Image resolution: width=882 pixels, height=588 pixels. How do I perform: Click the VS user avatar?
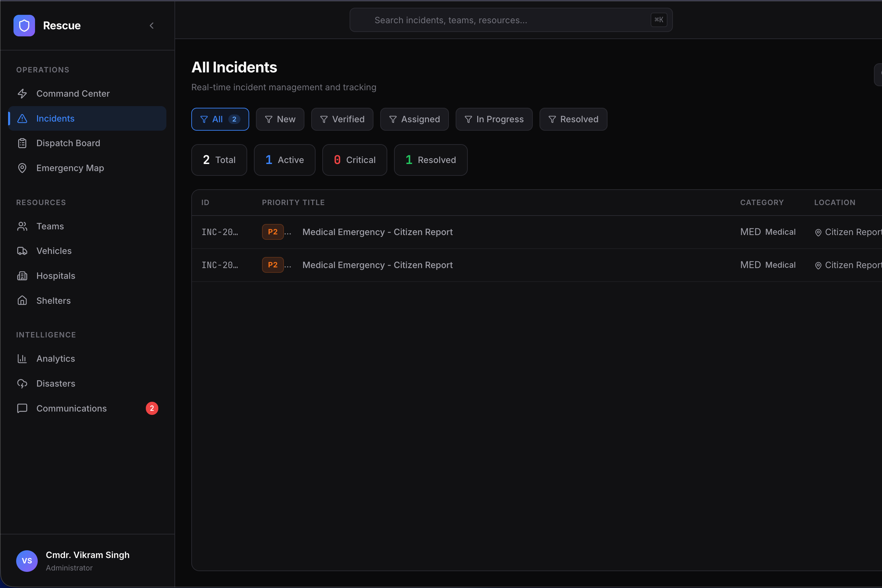coord(27,561)
